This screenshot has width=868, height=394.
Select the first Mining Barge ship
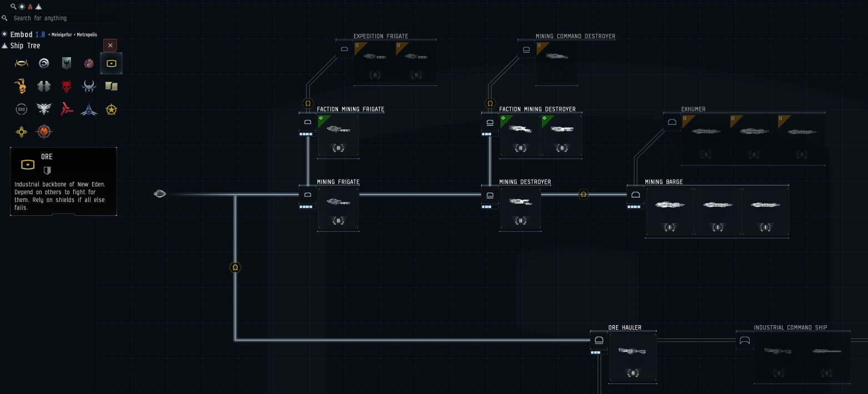click(669, 212)
